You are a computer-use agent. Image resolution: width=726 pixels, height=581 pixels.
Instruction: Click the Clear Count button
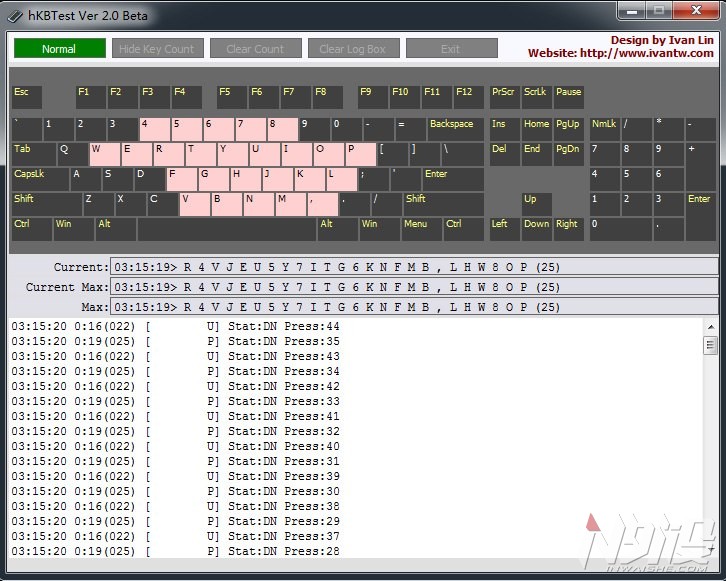(256, 48)
